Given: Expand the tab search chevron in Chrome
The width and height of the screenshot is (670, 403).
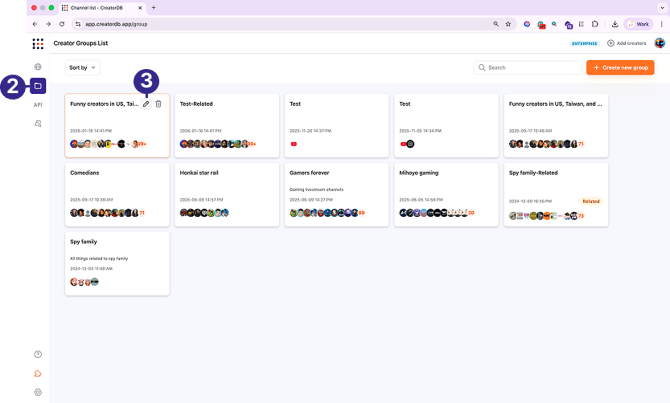Looking at the screenshot, I should 661,7.
